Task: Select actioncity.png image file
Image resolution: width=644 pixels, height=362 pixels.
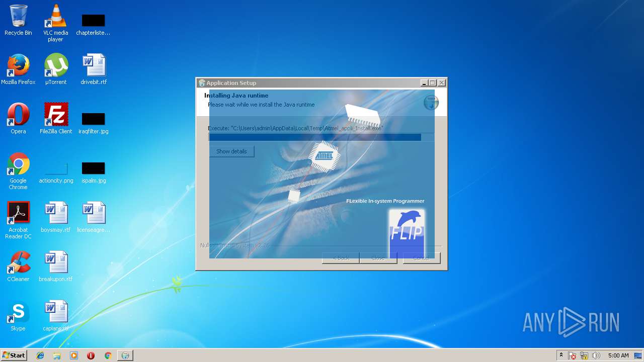Action: click(56, 172)
